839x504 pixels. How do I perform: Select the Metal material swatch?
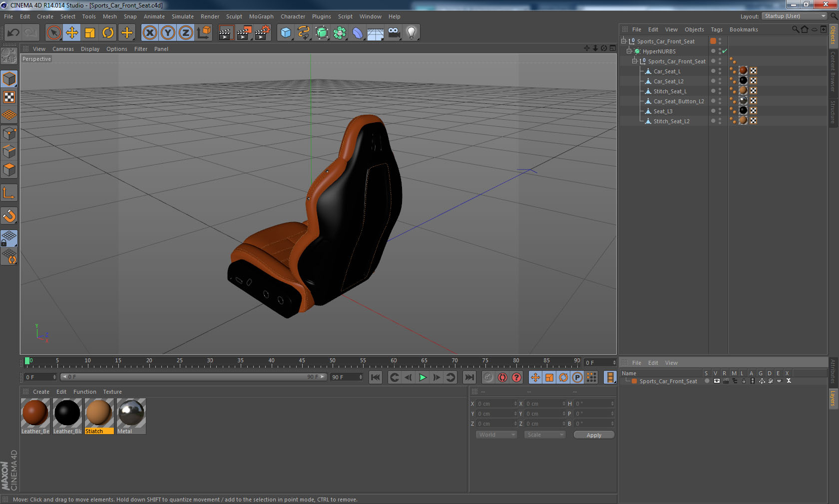tap(131, 416)
